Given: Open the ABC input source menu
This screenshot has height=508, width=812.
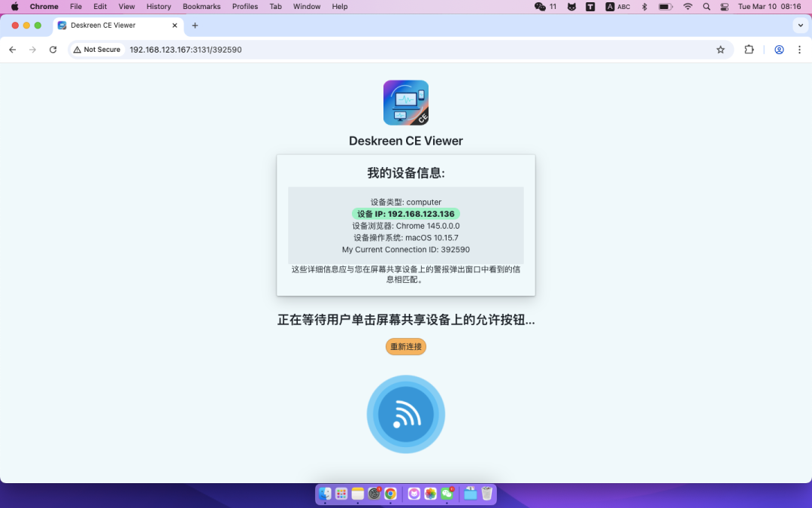Looking at the screenshot, I should pyautogui.click(x=618, y=7).
